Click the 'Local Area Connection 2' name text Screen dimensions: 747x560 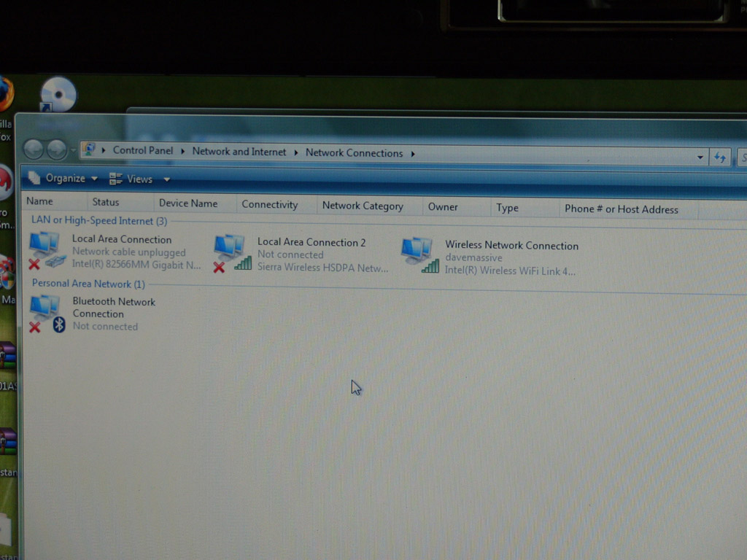click(x=311, y=242)
